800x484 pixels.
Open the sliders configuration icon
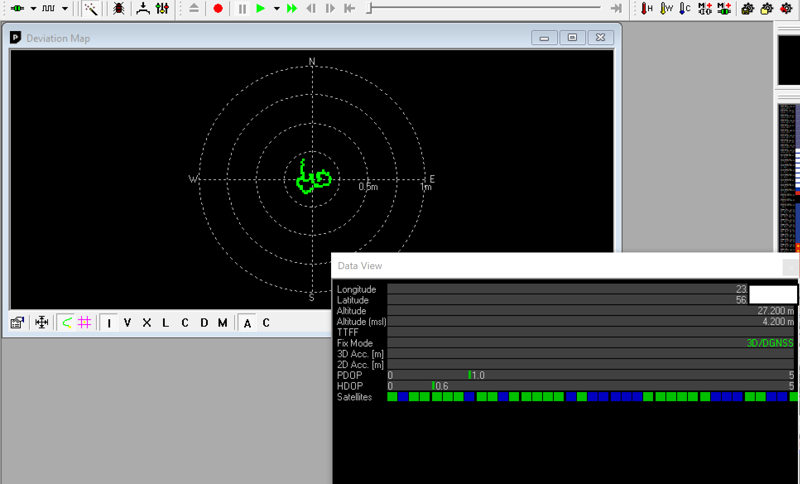pos(163,8)
